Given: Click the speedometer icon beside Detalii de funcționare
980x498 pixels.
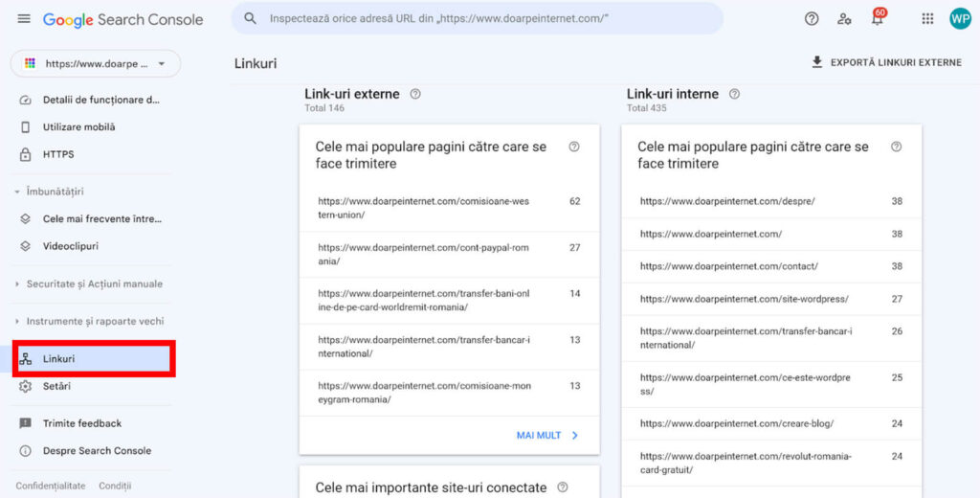Looking at the screenshot, I should pyautogui.click(x=25, y=101).
